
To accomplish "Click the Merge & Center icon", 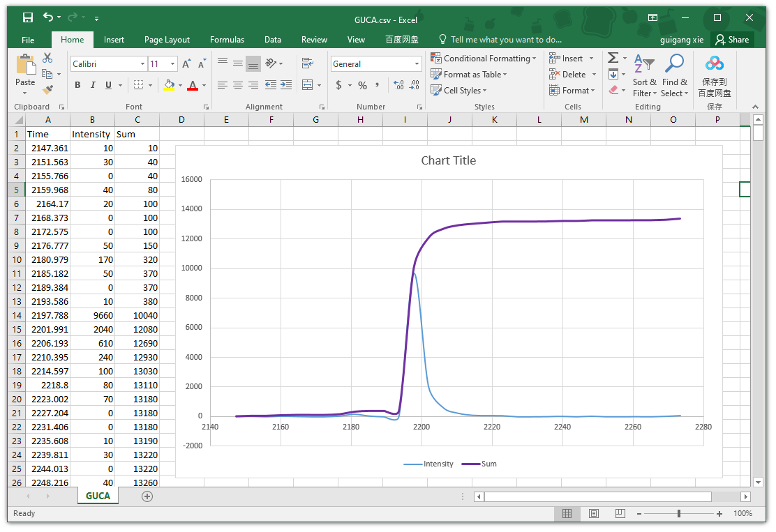I will click(x=308, y=85).
